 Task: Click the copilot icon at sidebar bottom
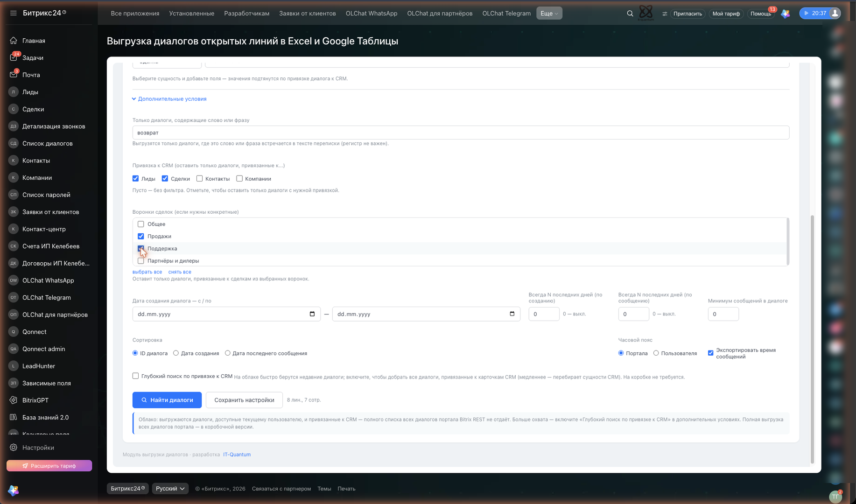pos(13,490)
